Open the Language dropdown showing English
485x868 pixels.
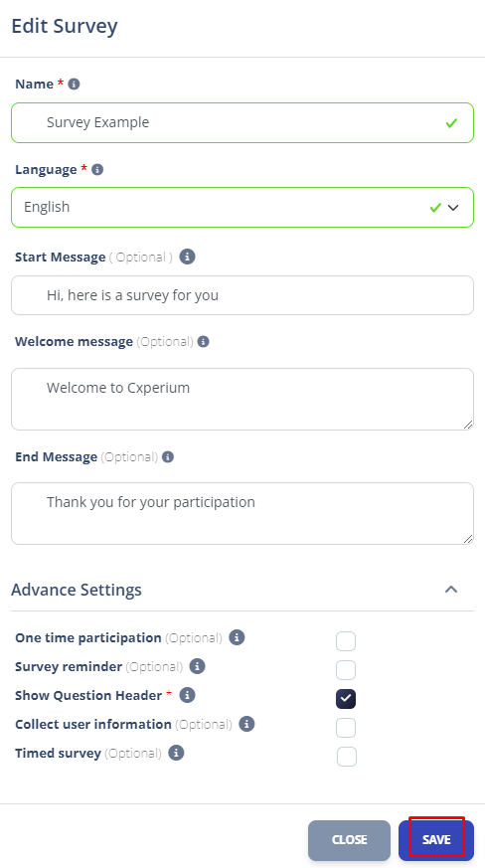pos(242,207)
